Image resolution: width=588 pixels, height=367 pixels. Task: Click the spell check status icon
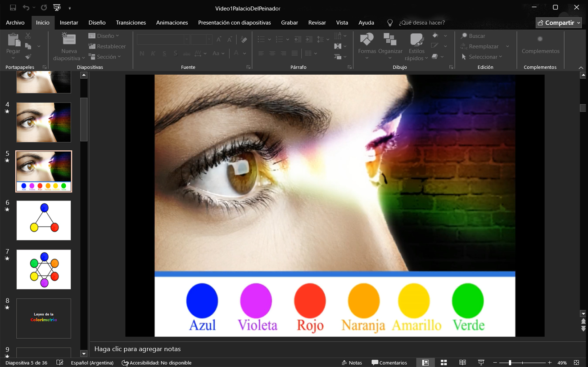pos(60,363)
